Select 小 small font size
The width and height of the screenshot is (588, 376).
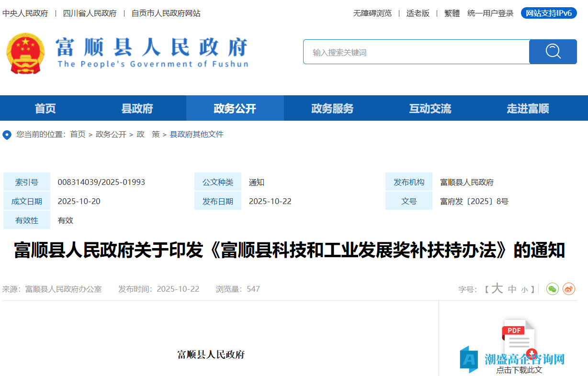click(x=525, y=289)
